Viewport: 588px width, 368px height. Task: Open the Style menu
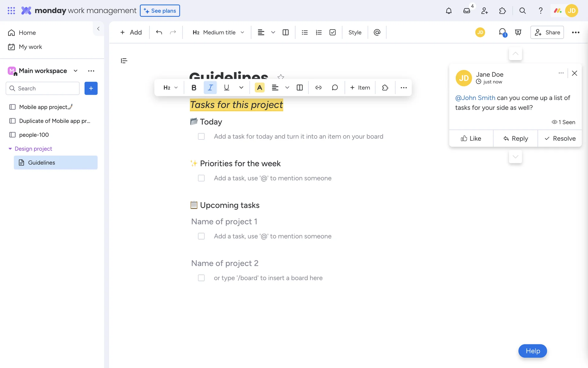355,33
